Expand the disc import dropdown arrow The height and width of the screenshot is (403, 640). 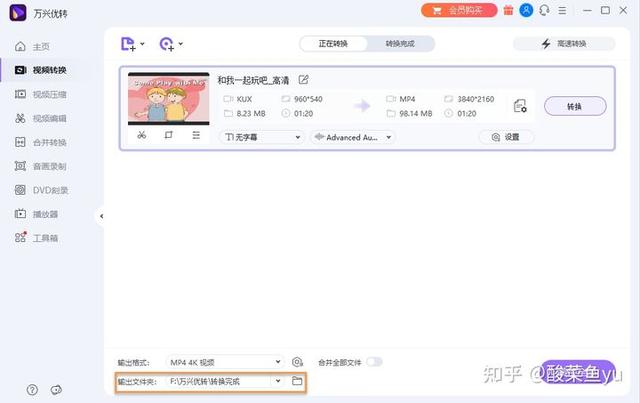(180, 44)
